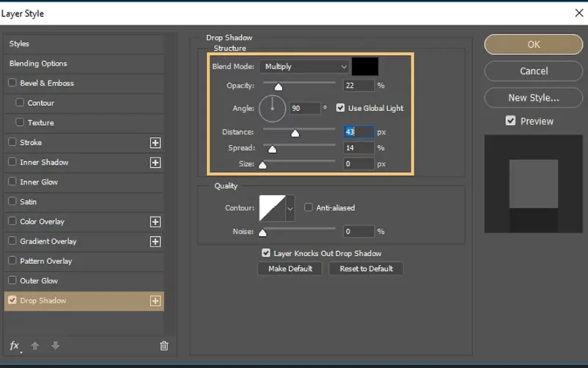The image size is (588, 368).
Task: Click the Opacity slider handle
Action: tap(279, 87)
